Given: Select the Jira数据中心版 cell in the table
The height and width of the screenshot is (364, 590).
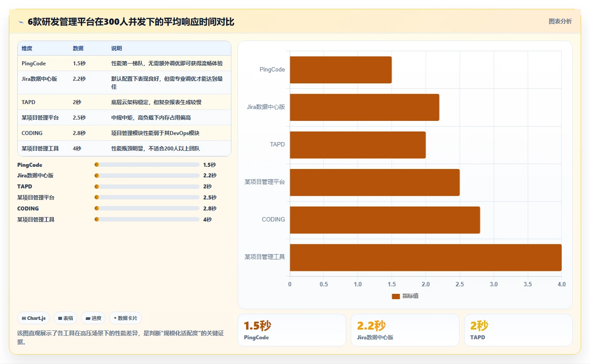Looking at the screenshot, I should pyautogui.click(x=39, y=79).
